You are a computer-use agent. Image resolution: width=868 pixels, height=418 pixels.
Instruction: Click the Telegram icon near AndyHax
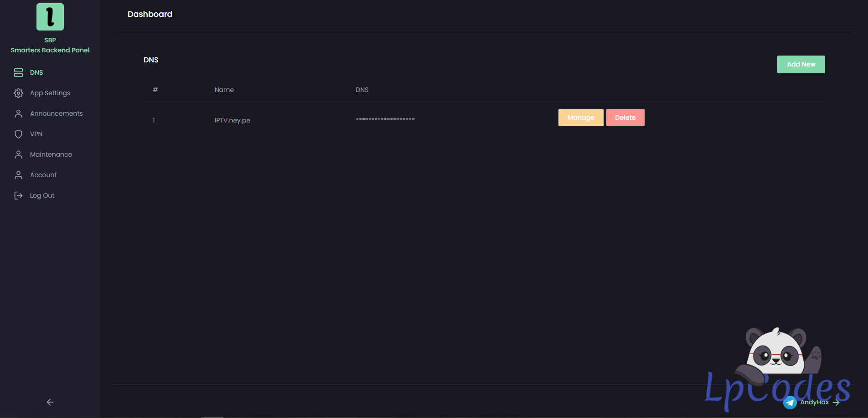tap(790, 403)
